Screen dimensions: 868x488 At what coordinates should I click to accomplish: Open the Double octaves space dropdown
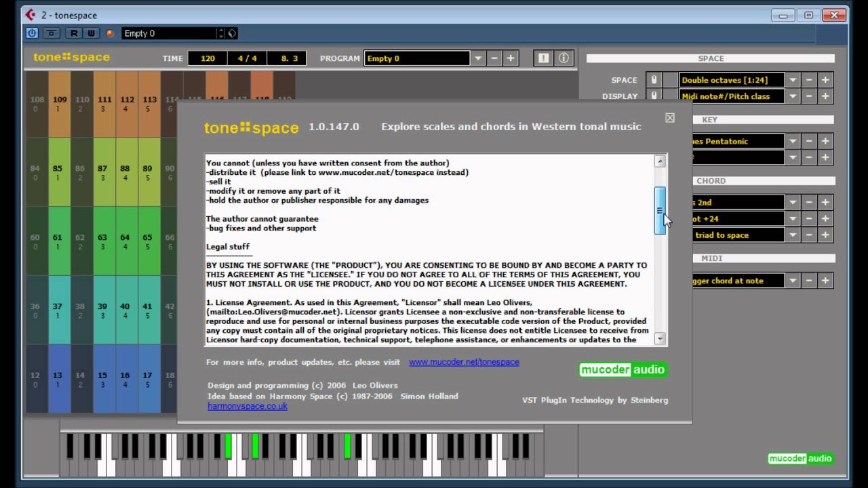793,80
